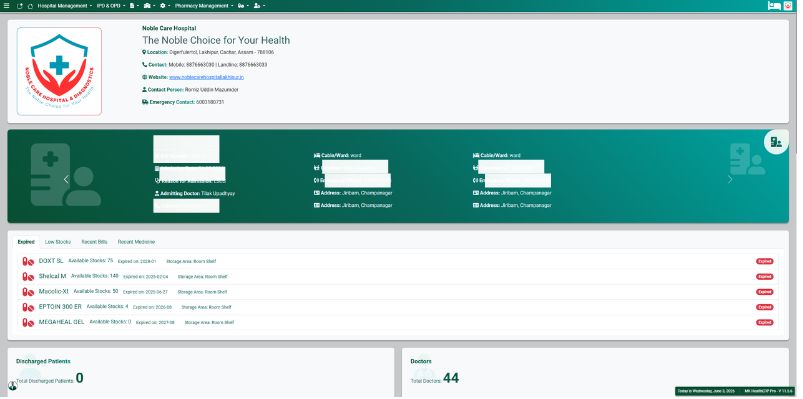
Task: Click the globe icon beside Website
Action: (144, 77)
